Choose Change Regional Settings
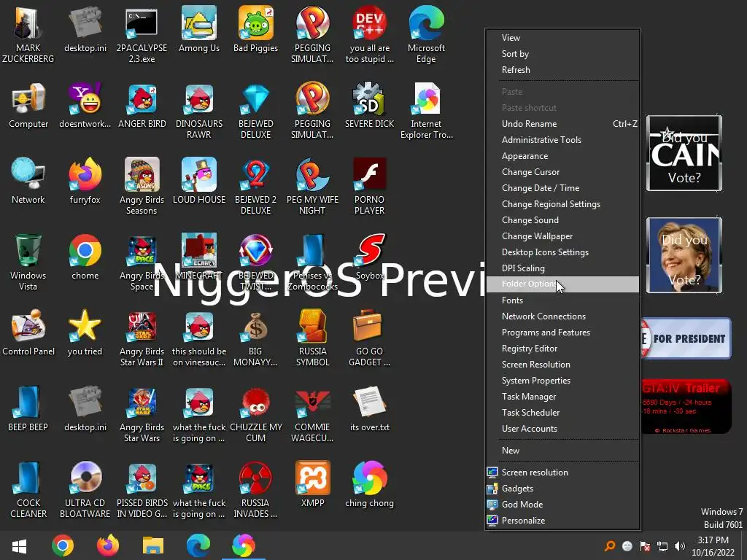 point(562,204)
